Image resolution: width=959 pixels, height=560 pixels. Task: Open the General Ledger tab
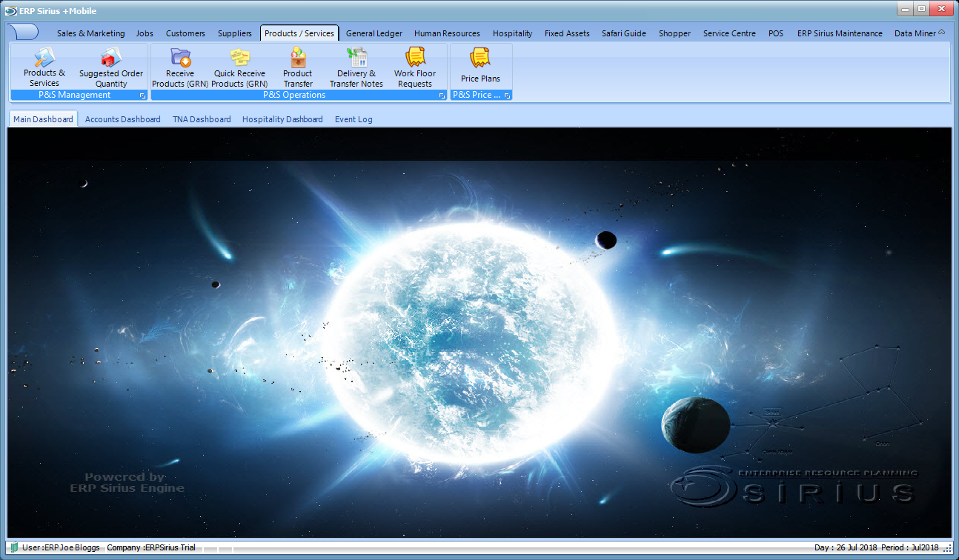pyautogui.click(x=374, y=33)
